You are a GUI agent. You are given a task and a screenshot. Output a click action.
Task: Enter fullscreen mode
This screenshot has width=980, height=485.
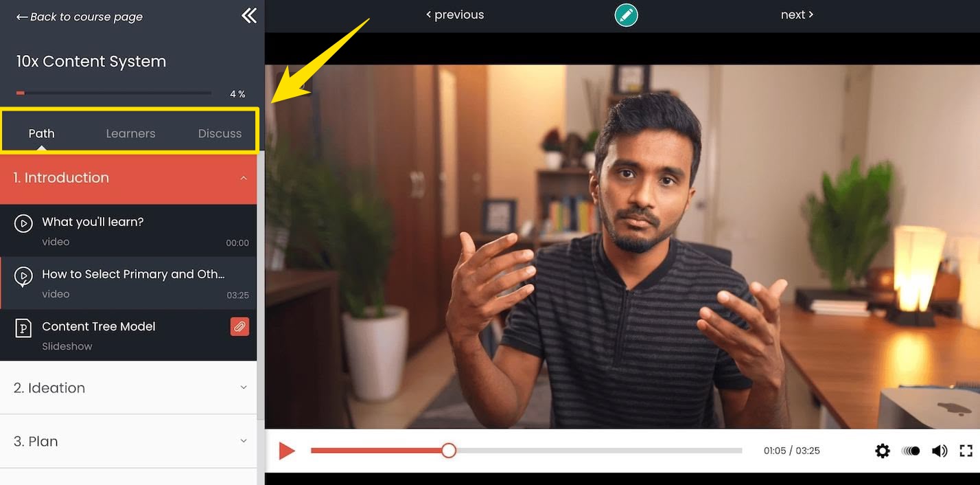point(966,451)
